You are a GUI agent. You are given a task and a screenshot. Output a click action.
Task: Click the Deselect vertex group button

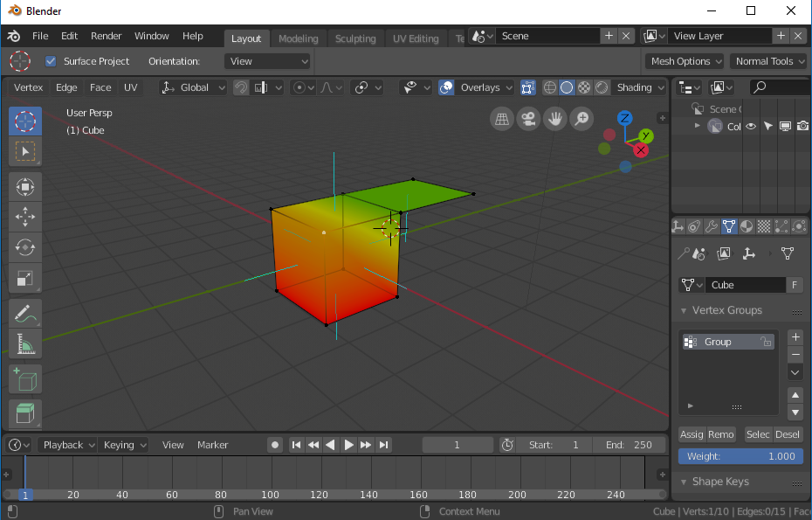787,434
